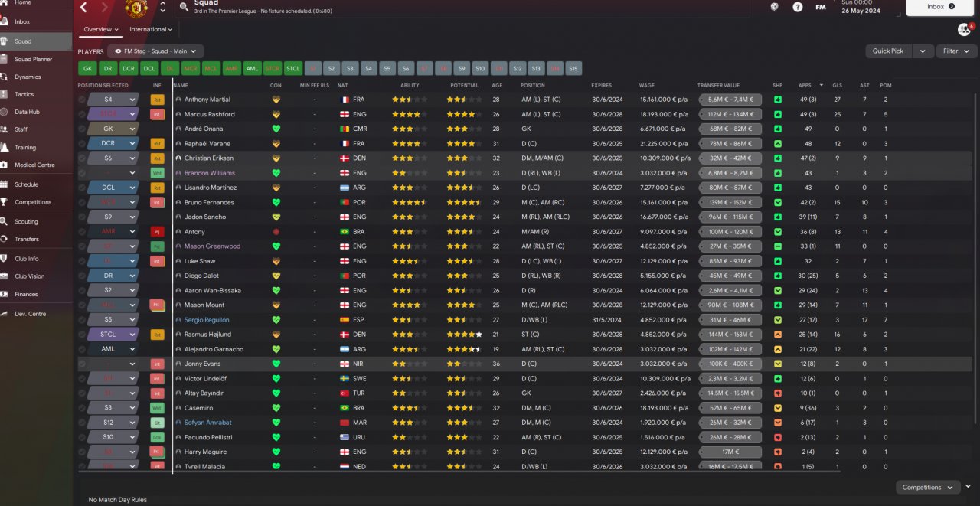Viewport: 980px width, 506px height.
Task: Open Competitions in the sidebar
Action: tap(36, 202)
